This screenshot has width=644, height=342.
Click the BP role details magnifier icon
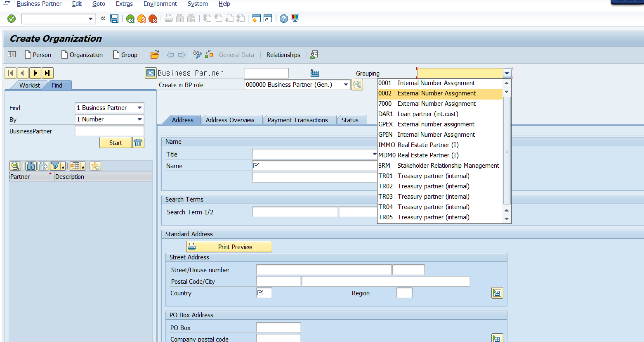(357, 85)
